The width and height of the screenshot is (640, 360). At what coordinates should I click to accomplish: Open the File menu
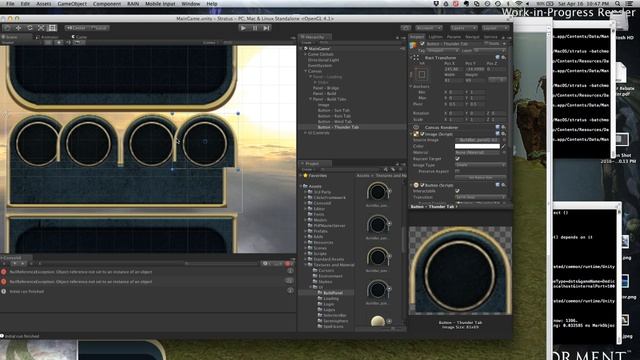[10, 4]
